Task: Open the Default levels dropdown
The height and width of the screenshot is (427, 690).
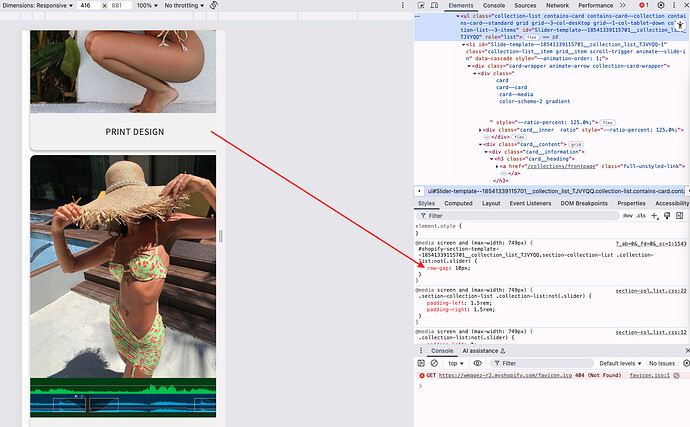Action: point(620,363)
